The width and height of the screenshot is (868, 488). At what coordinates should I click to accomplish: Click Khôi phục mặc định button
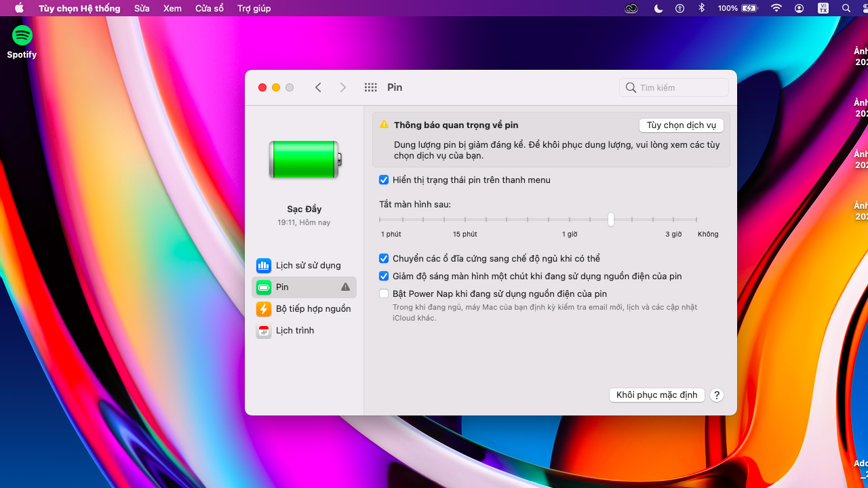click(657, 395)
